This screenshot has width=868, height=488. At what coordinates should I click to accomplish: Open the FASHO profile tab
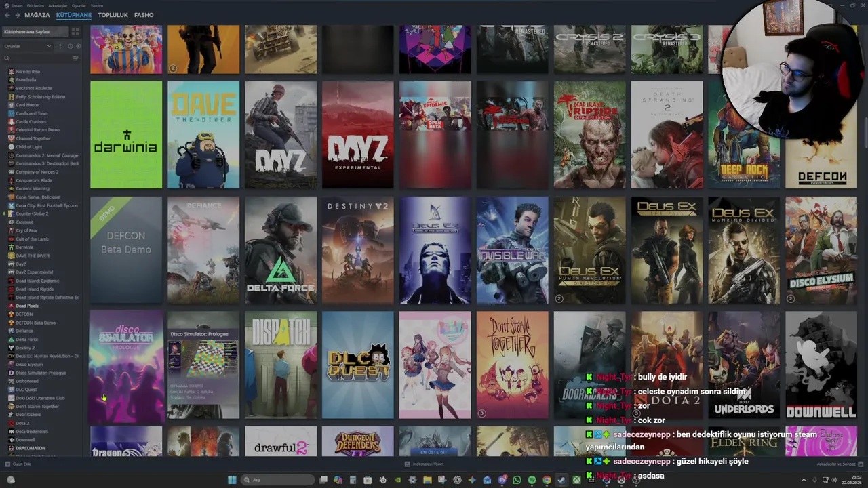pyautogui.click(x=144, y=14)
